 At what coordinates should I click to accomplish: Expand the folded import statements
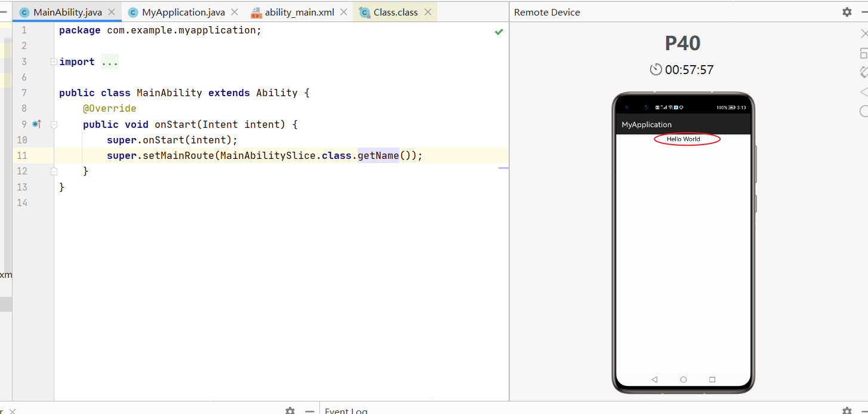tap(54, 62)
